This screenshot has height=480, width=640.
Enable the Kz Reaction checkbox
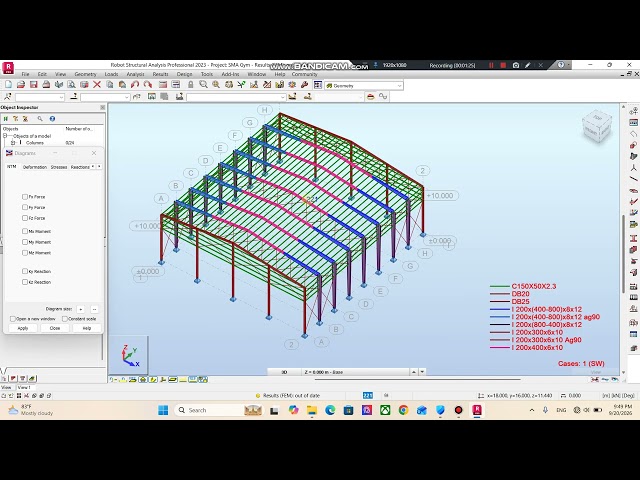25,282
